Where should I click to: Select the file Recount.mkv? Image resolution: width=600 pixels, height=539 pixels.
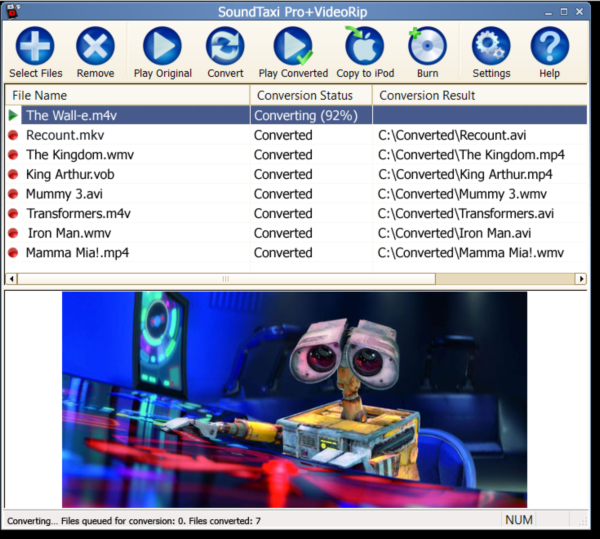[x=65, y=135]
